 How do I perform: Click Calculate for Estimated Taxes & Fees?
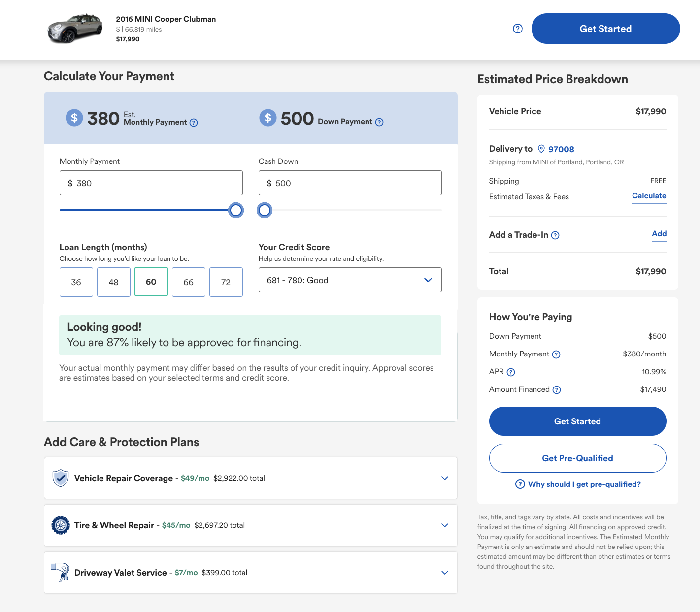coord(649,196)
